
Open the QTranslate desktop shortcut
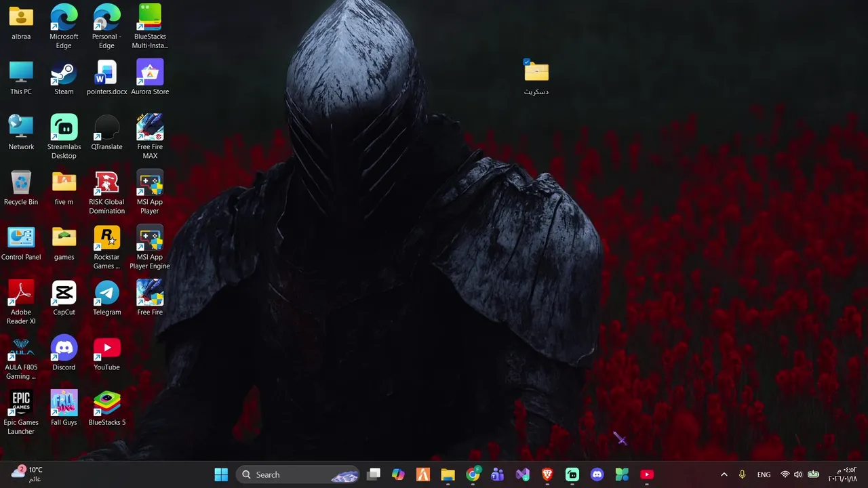pyautogui.click(x=106, y=133)
